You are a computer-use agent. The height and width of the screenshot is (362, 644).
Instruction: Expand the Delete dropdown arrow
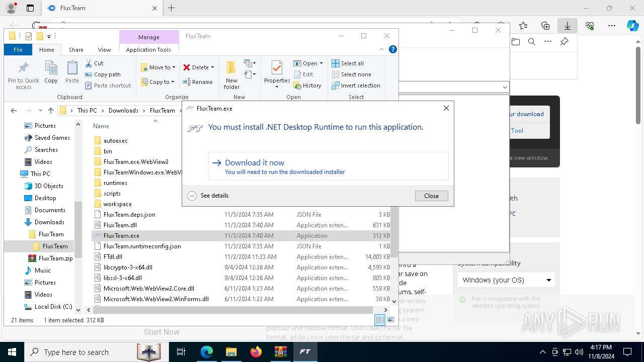coord(212,67)
